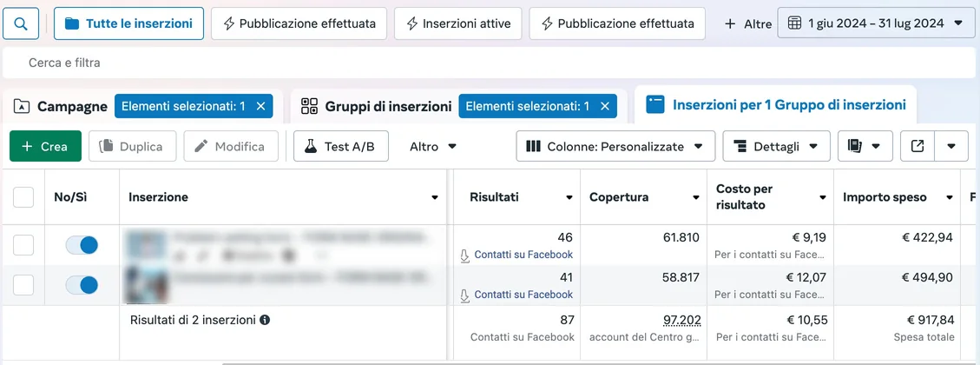Toggle off the ad with 41 results

pyautogui.click(x=82, y=286)
